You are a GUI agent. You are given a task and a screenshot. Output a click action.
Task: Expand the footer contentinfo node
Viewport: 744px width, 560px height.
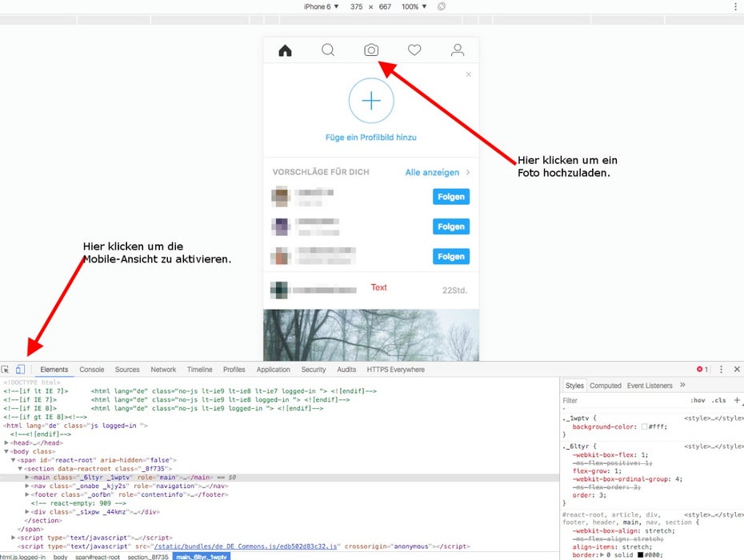27,494
